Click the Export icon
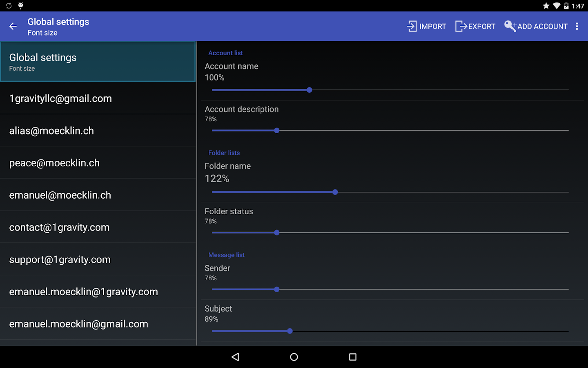The height and width of the screenshot is (368, 588). pyautogui.click(x=461, y=26)
